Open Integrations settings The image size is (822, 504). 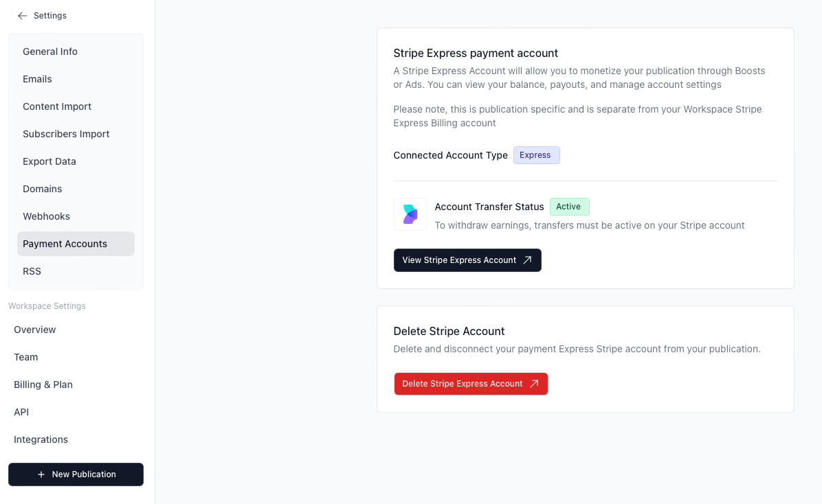41,439
